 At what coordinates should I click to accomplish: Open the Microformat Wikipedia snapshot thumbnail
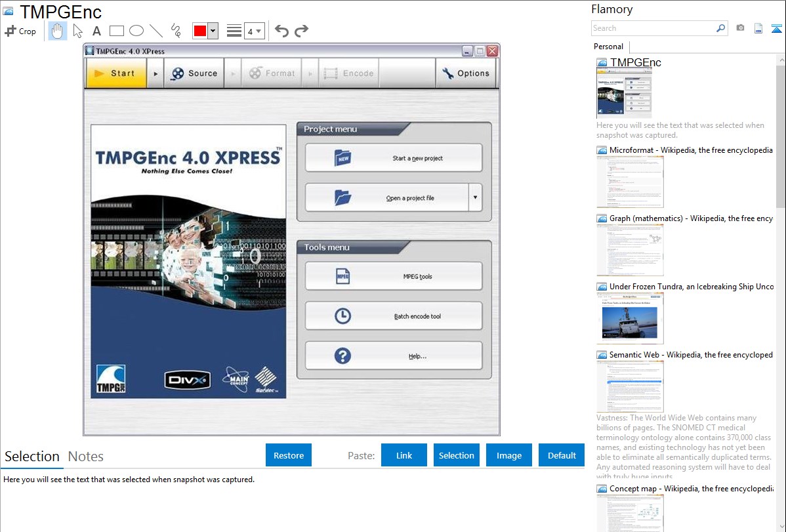point(630,182)
